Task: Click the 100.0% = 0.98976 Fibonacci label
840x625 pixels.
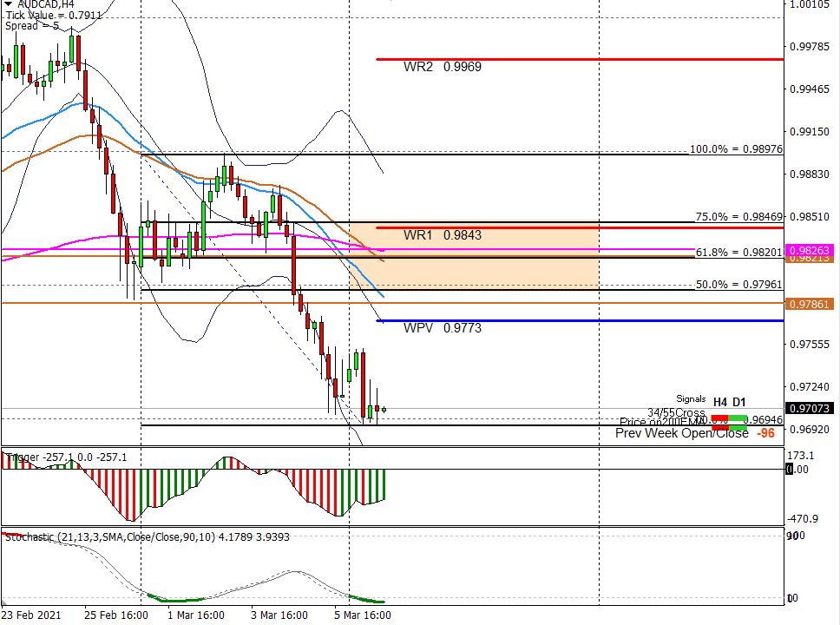Action: (736, 149)
